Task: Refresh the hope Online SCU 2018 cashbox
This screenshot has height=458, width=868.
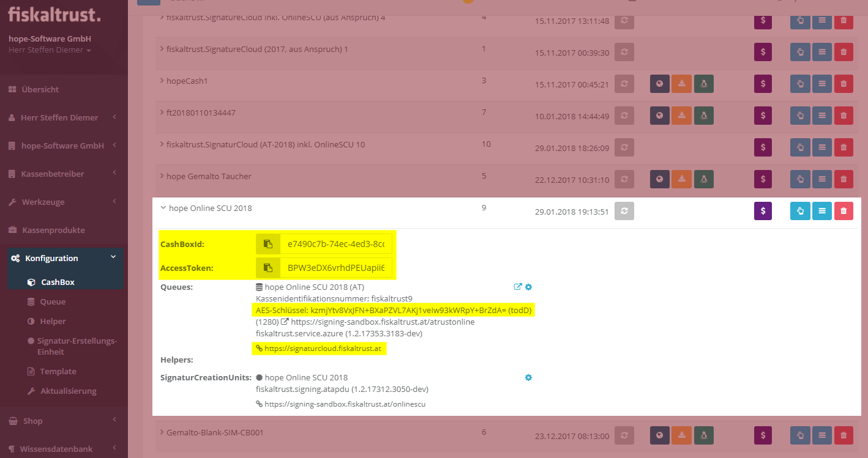Action: (x=624, y=211)
